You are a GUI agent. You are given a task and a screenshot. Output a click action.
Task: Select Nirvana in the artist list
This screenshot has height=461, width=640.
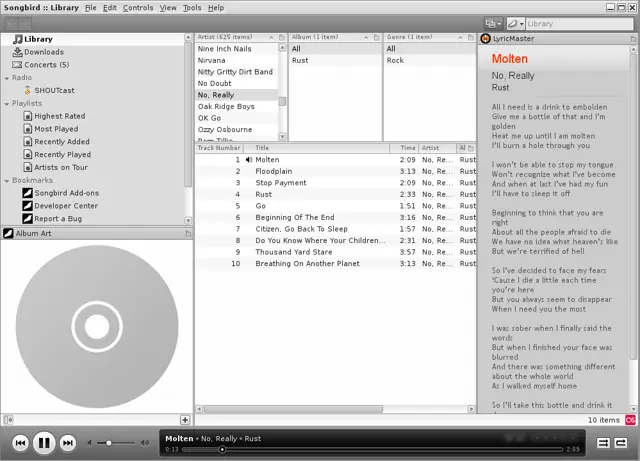237,60
